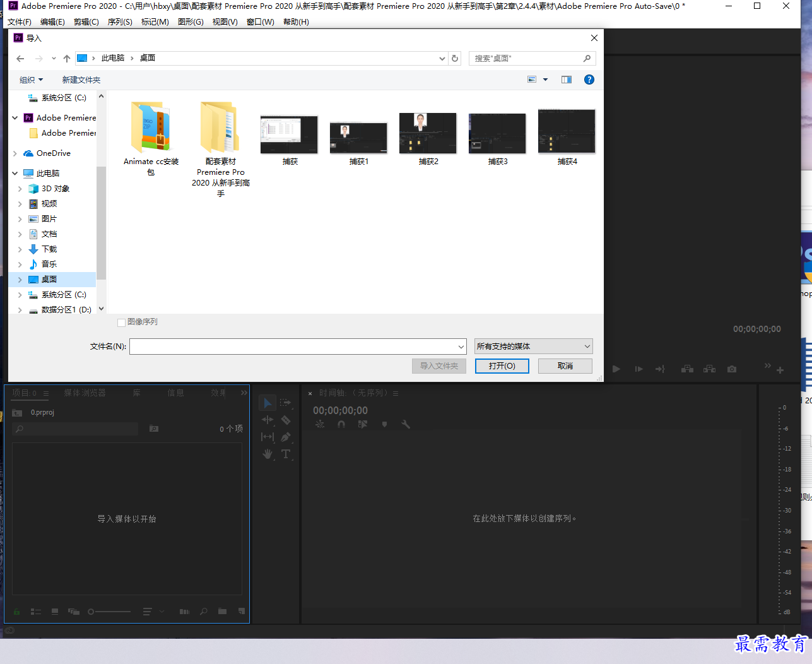Click the Extract button in Program Monitor
The width and height of the screenshot is (812, 664).
pyautogui.click(x=710, y=369)
